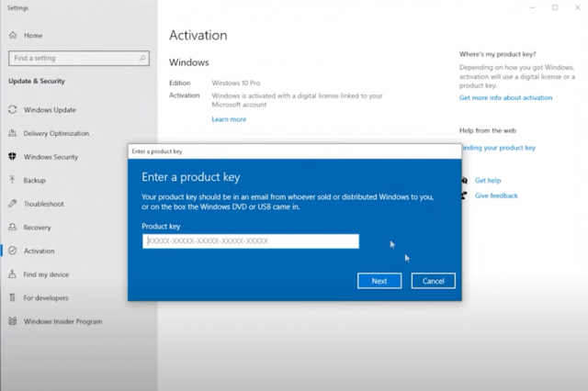Open the Windows Insider Program icon
This screenshot has width=588, height=391.
coord(13,321)
